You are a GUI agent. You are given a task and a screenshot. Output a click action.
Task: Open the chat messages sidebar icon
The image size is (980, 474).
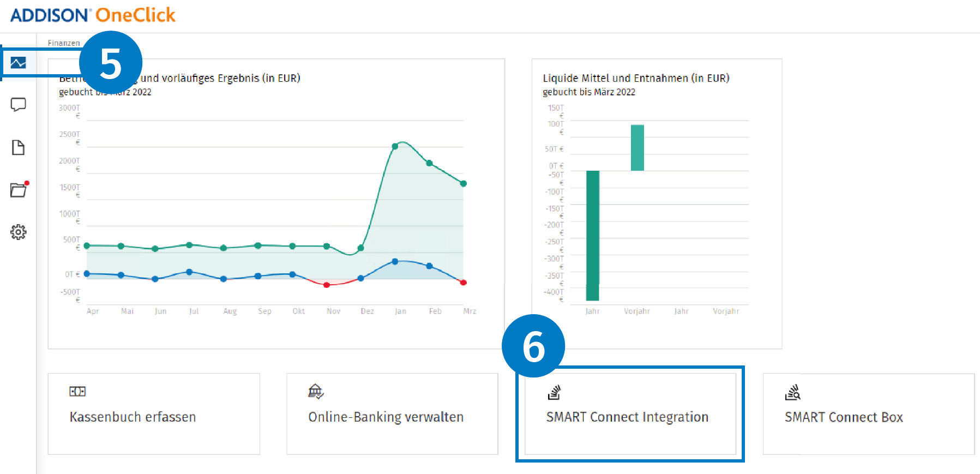(x=18, y=104)
